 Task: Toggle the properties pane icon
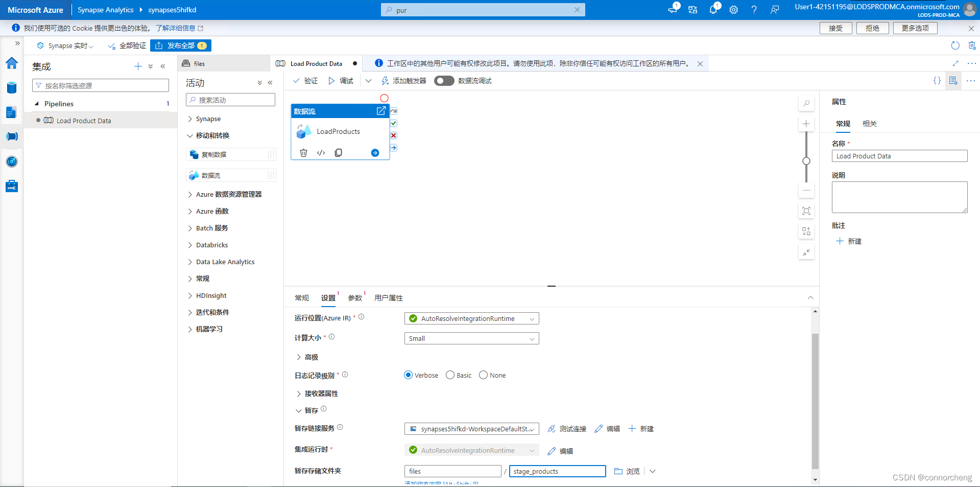953,81
